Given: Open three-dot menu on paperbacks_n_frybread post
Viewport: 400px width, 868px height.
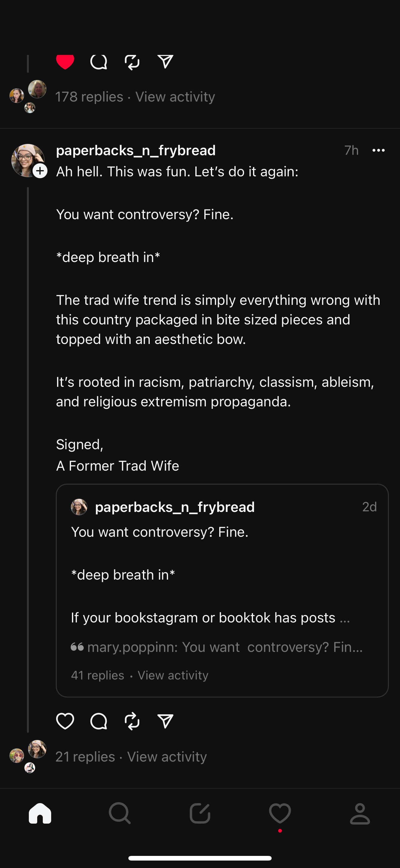Looking at the screenshot, I should tap(379, 150).
